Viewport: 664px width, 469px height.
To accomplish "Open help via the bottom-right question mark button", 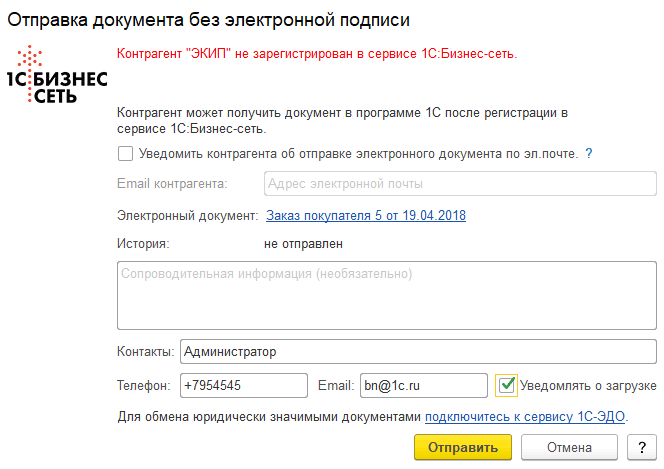I will (641, 447).
